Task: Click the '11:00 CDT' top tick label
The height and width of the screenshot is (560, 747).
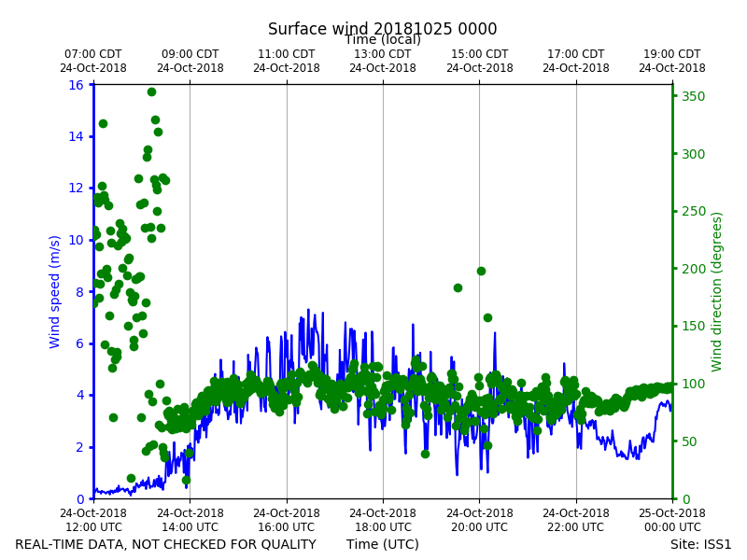Action: point(287,54)
